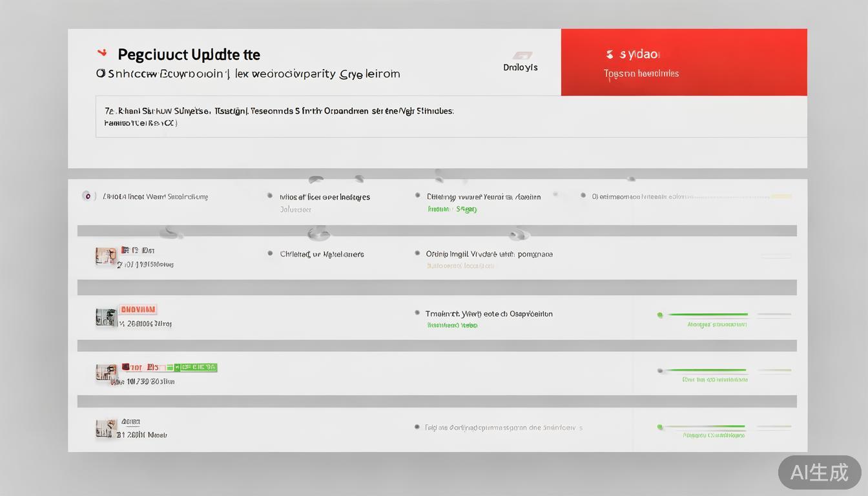Click the white icon in the red banner
Viewport: 868px width, 496px height.
pyautogui.click(x=610, y=54)
